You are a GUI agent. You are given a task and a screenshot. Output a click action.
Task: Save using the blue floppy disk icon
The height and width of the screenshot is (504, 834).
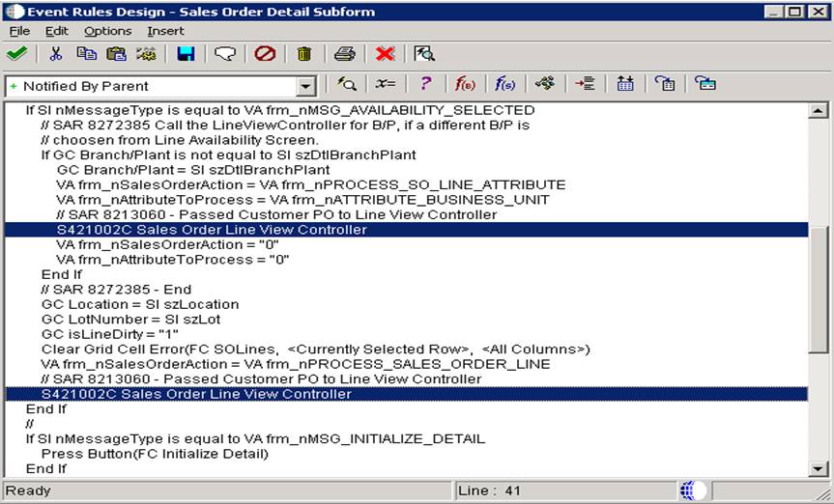186,54
